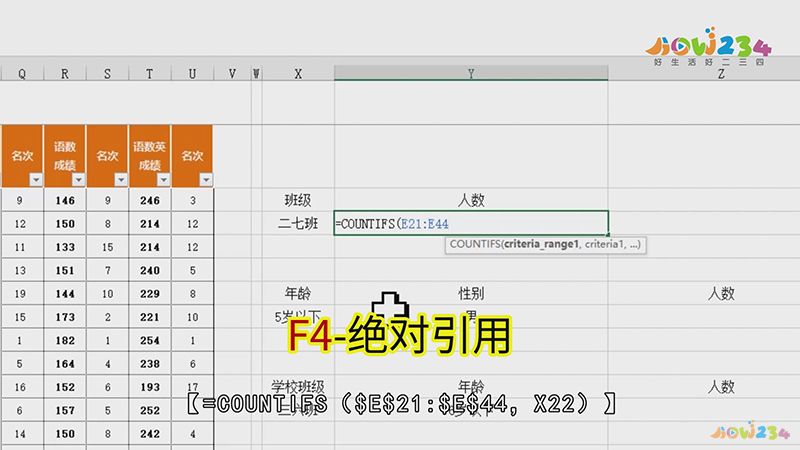Select cell with value 157
The width and height of the screenshot is (800, 450).
pyautogui.click(x=65, y=410)
